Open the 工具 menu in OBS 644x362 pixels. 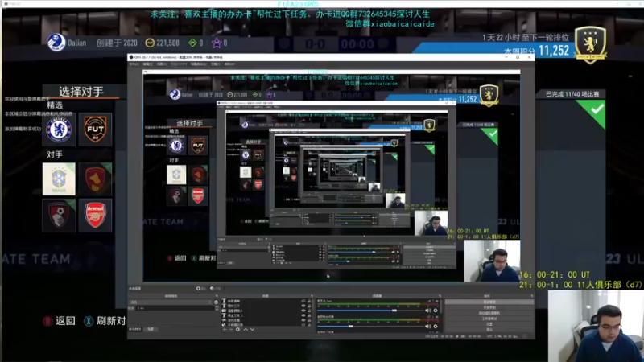(215, 64)
